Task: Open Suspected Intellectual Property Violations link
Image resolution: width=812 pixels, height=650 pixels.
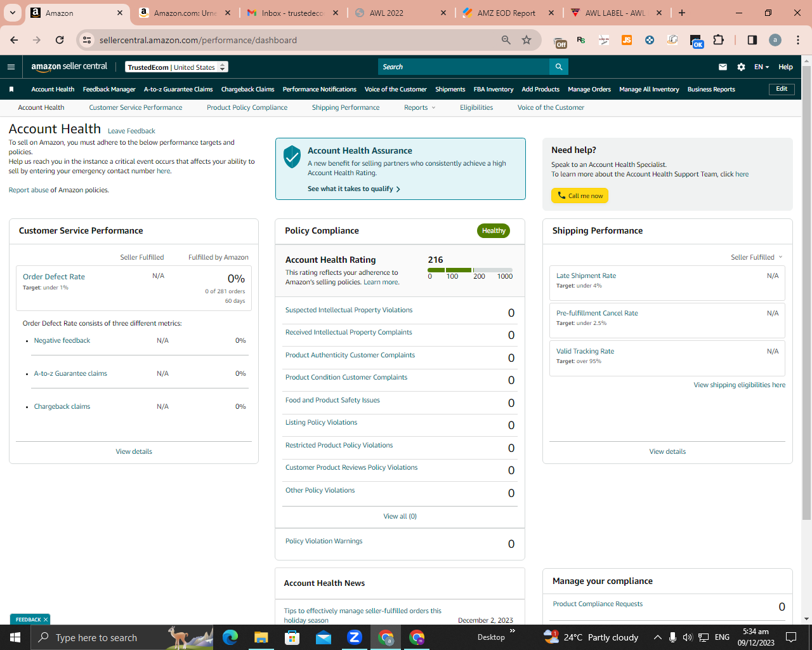Action: tap(349, 310)
